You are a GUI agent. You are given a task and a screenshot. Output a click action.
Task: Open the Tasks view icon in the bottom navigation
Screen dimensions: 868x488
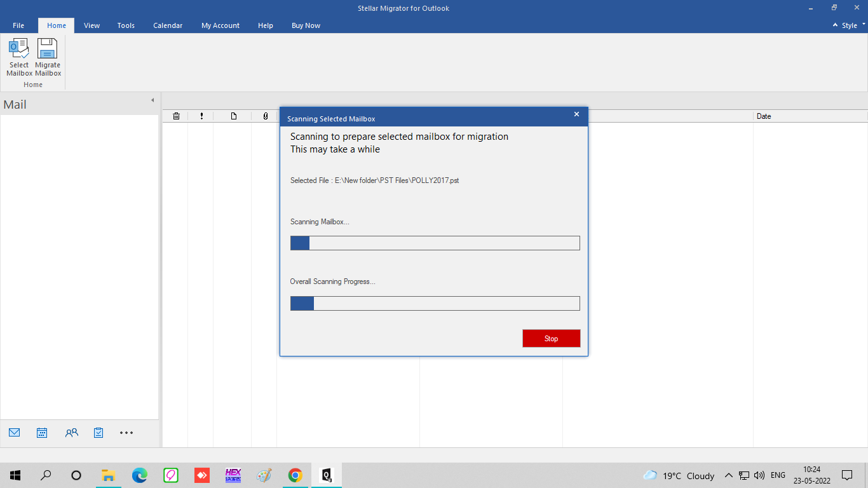tap(98, 433)
